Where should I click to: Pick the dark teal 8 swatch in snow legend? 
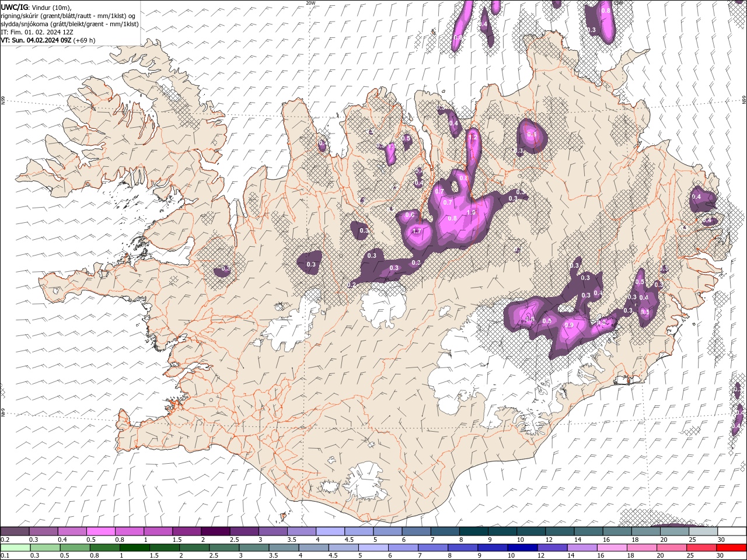pos(474,531)
